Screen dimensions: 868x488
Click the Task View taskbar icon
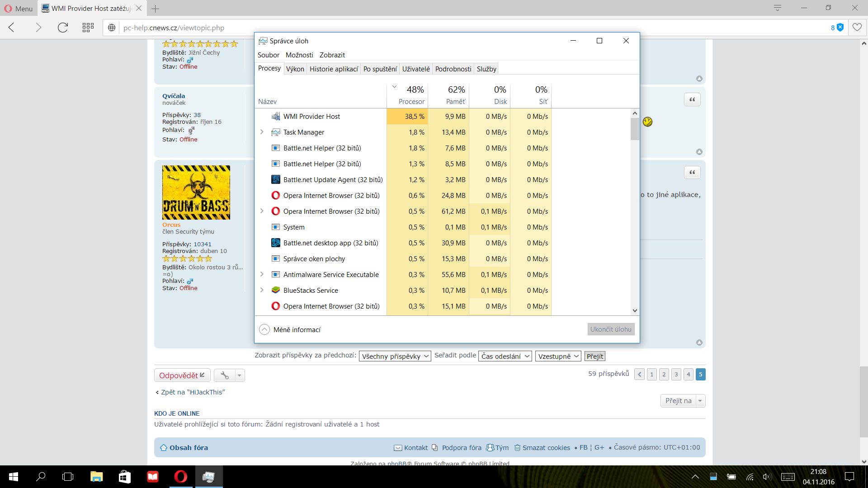(68, 477)
